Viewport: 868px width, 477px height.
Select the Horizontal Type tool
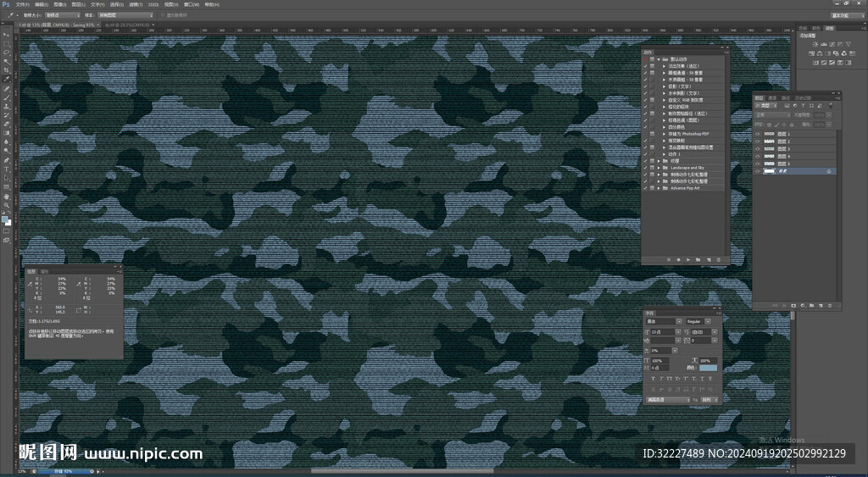click(7, 169)
